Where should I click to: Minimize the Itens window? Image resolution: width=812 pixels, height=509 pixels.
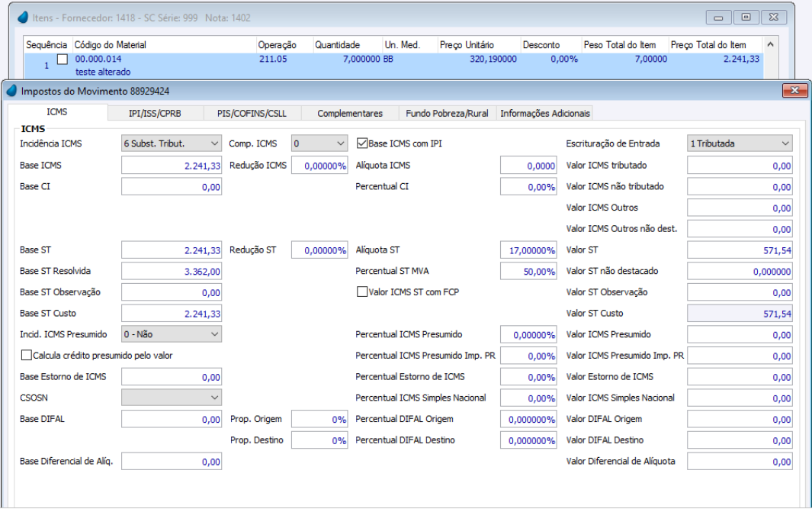pyautogui.click(x=718, y=18)
